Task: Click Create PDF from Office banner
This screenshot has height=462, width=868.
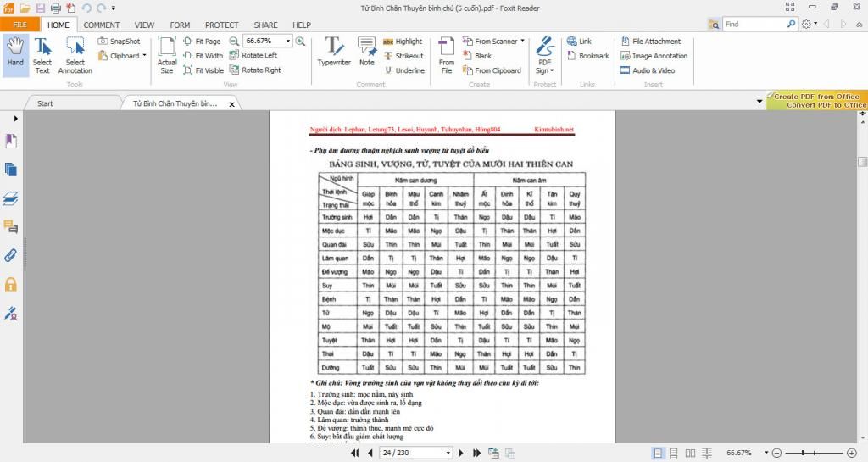Action: coord(817,101)
